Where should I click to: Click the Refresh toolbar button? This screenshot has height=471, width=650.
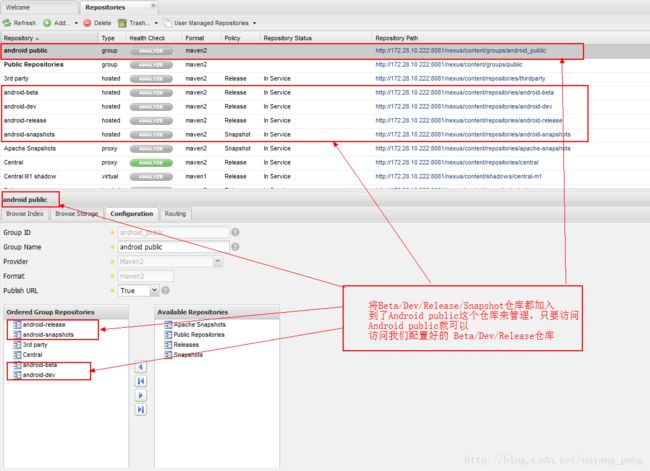point(19,23)
